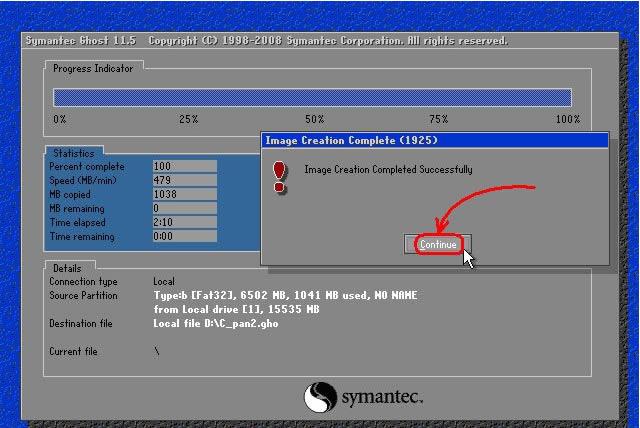Select the Time elapsed value 2:10
Screen dimensions: 640x428
(184, 222)
